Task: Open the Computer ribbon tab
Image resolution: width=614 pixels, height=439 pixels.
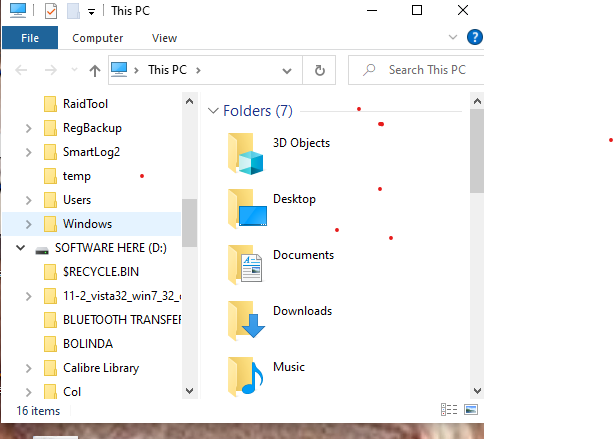Action: [98, 38]
